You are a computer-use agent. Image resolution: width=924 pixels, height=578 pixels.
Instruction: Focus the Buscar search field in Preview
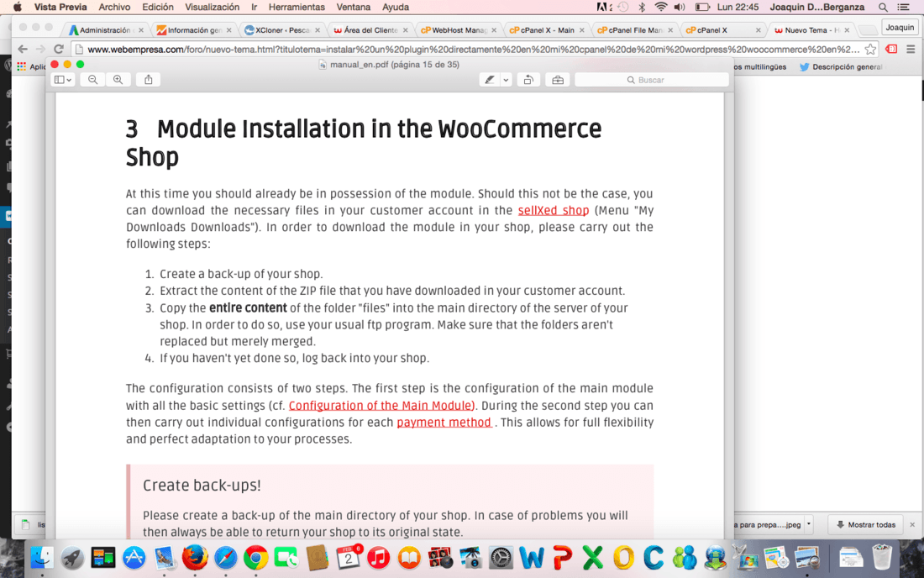click(651, 80)
